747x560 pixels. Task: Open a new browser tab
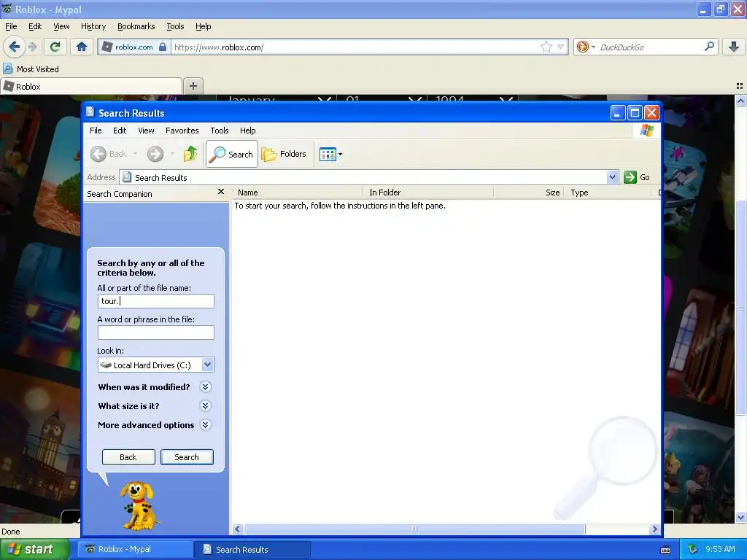pos(193,86)
